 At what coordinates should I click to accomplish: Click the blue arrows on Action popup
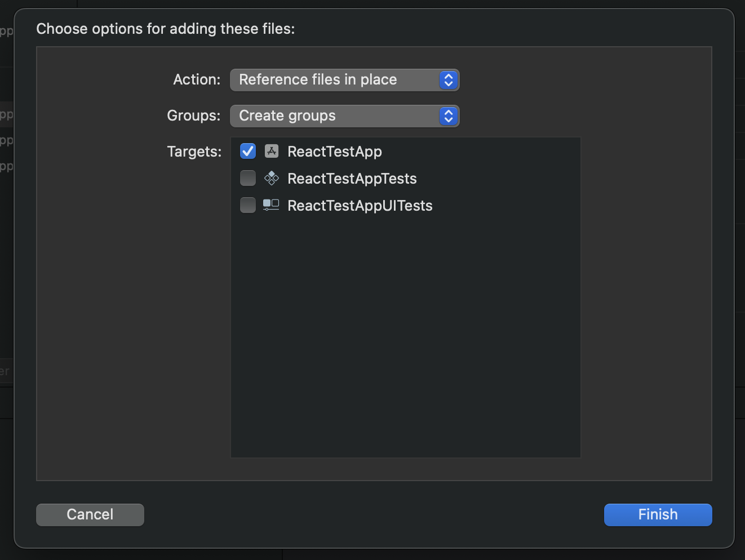coord(449,80)
